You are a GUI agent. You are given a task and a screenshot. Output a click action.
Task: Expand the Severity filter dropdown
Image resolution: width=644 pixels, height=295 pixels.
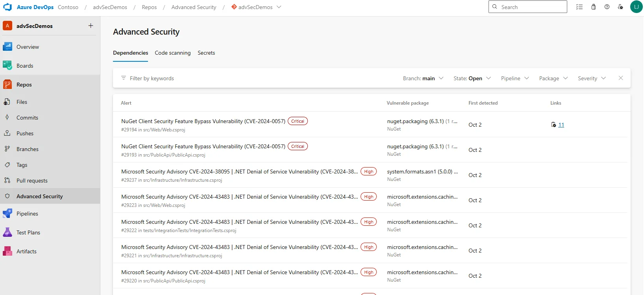point(592,78)
